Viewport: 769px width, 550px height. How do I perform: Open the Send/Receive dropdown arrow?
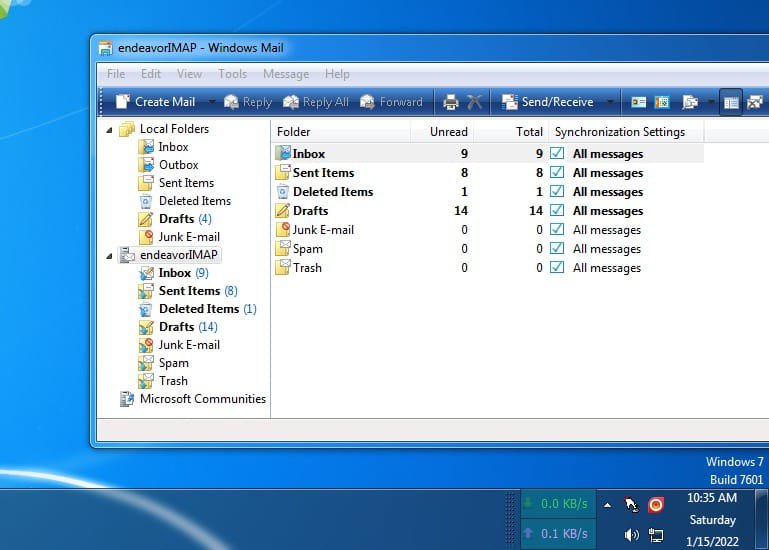pos(610,102)
